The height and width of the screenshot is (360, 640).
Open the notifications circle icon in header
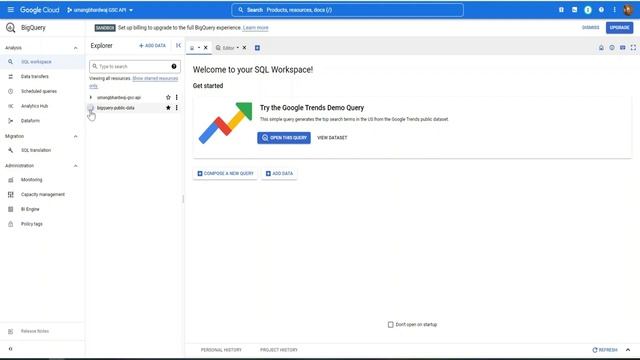[588, 10]
